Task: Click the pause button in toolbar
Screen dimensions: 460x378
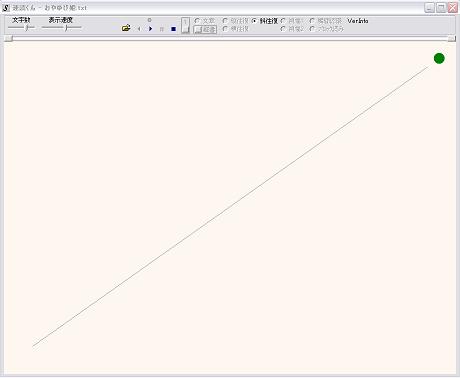Action: 162,29
